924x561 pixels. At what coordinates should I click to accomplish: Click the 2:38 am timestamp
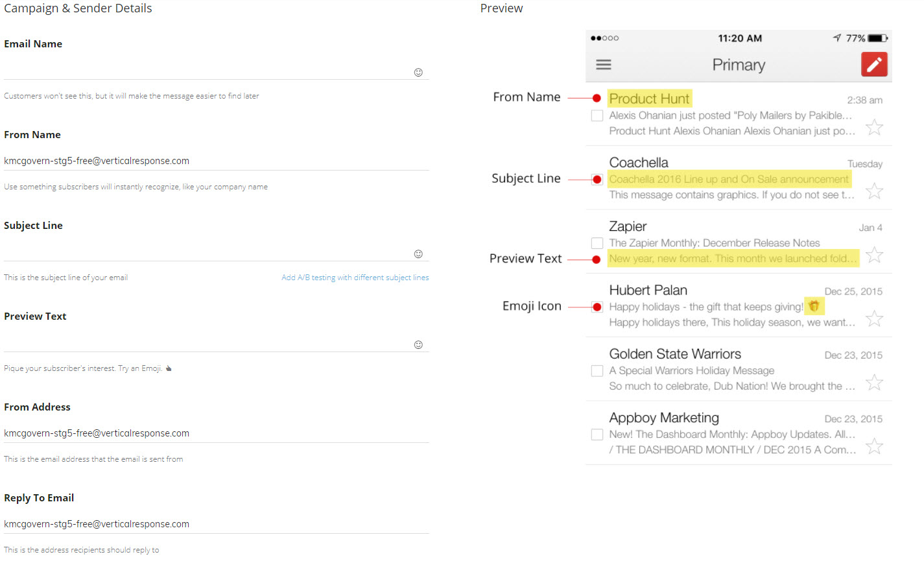coord(865,100)
